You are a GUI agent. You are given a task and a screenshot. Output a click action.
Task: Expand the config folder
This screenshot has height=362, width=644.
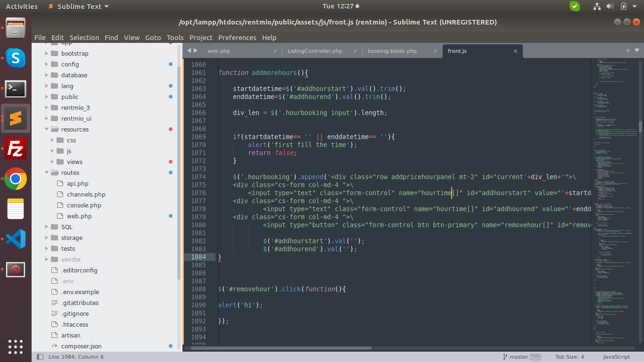47,64
